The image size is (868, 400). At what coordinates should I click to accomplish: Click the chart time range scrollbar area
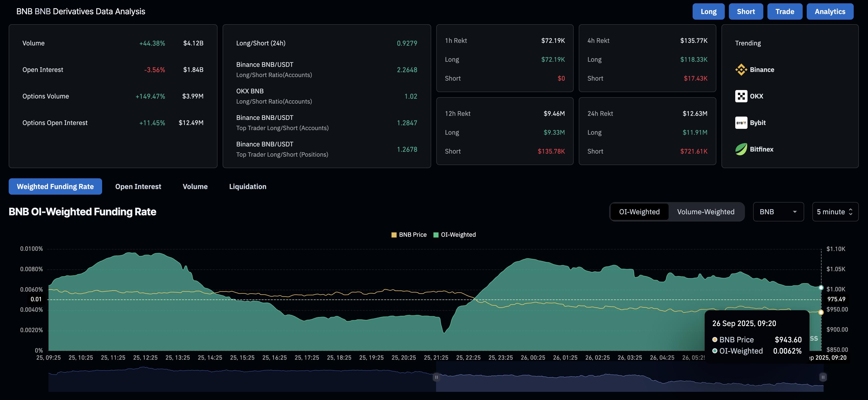click(627, 382)
